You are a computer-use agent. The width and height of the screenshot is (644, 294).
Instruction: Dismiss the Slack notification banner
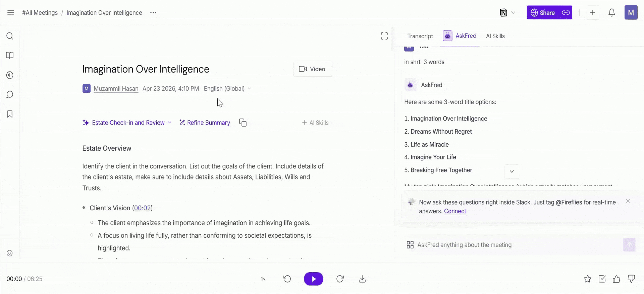pos(628,201)
